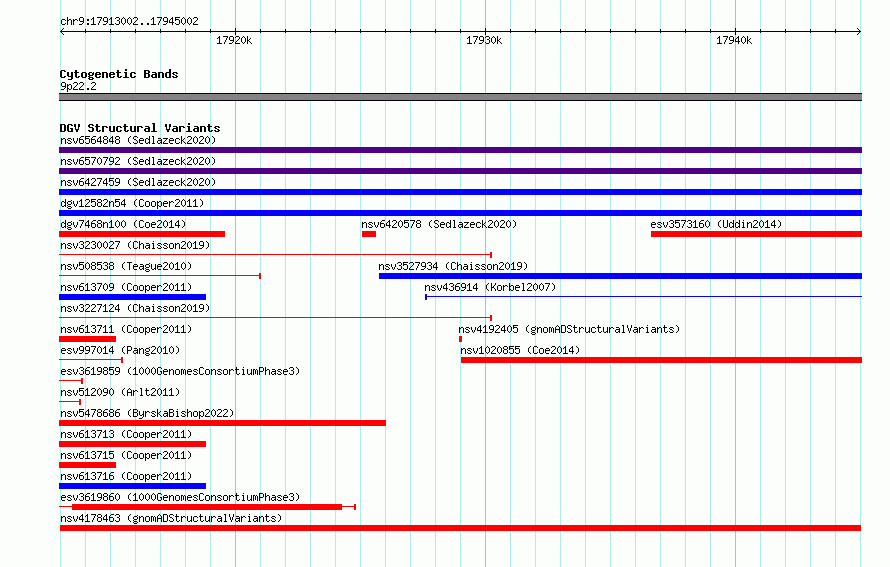Viewport: 890px width, 567px height.
Task: Click the Cytogenetic Bands track title
Action: tap(119, 74)
